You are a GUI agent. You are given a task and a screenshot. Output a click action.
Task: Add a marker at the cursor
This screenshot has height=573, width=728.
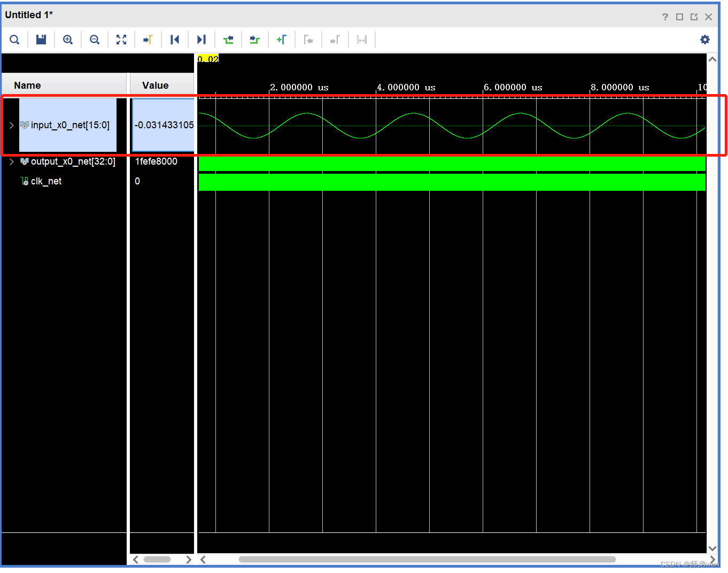[282, 39]
